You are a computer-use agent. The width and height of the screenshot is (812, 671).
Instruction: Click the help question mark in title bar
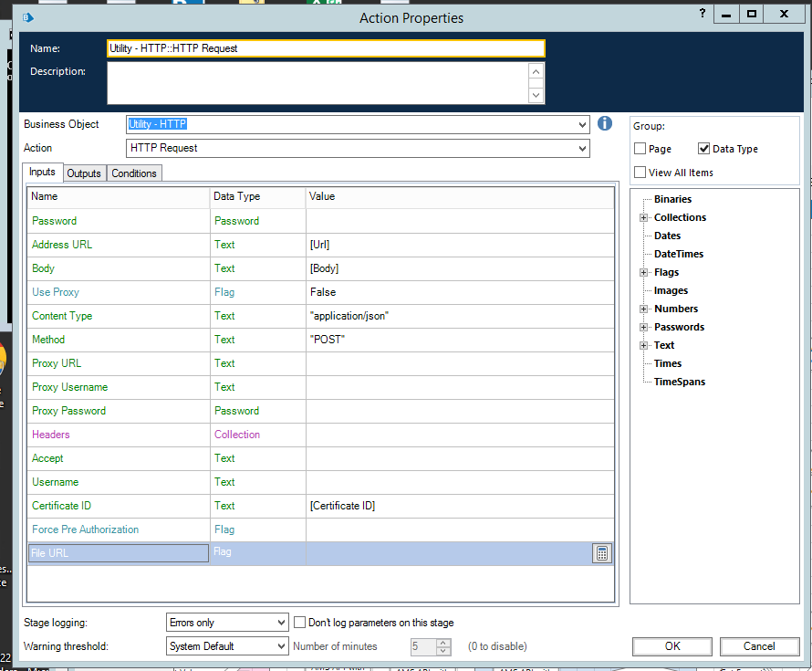pos(703,14)
